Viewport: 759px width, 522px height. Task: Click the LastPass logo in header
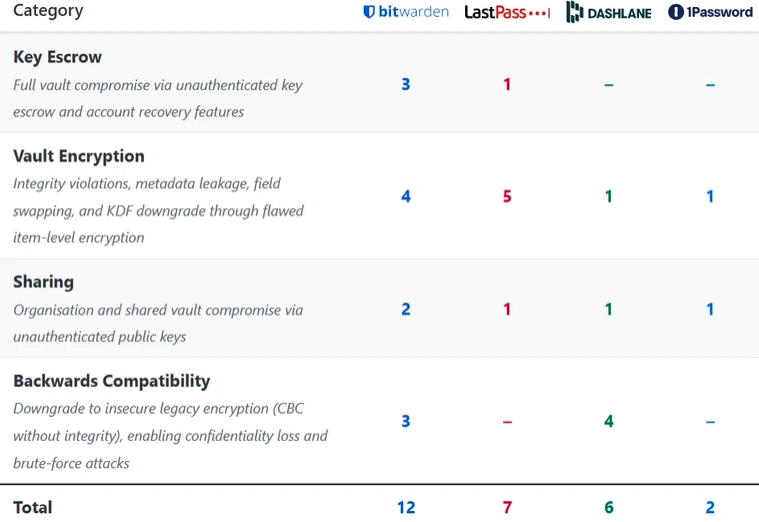[x=507, y=12]
